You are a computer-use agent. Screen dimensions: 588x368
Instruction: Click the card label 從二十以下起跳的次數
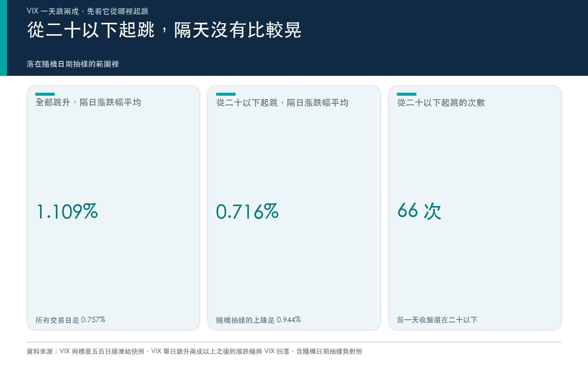[x=441, y=103]
